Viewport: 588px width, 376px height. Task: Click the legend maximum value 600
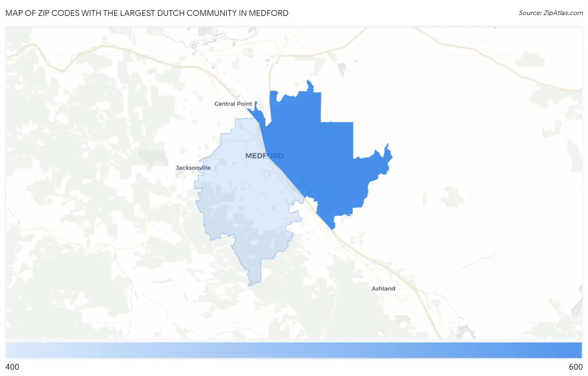click(x=575, y=367)
